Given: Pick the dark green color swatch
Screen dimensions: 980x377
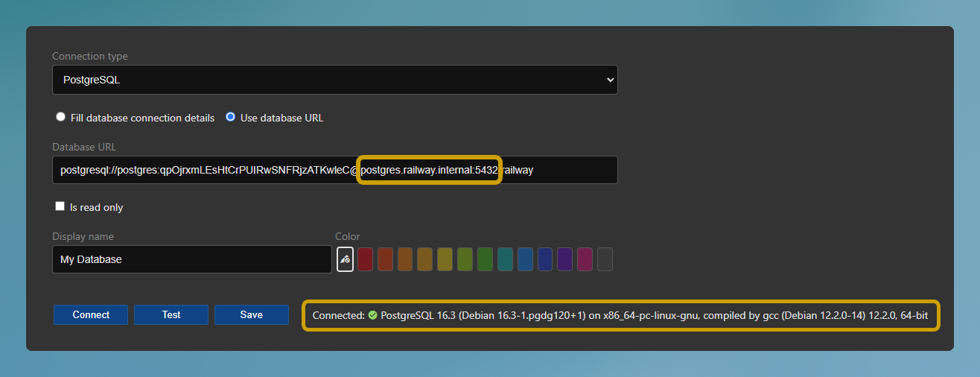Looking at the screenshot, I should click(x=485, y=259).
